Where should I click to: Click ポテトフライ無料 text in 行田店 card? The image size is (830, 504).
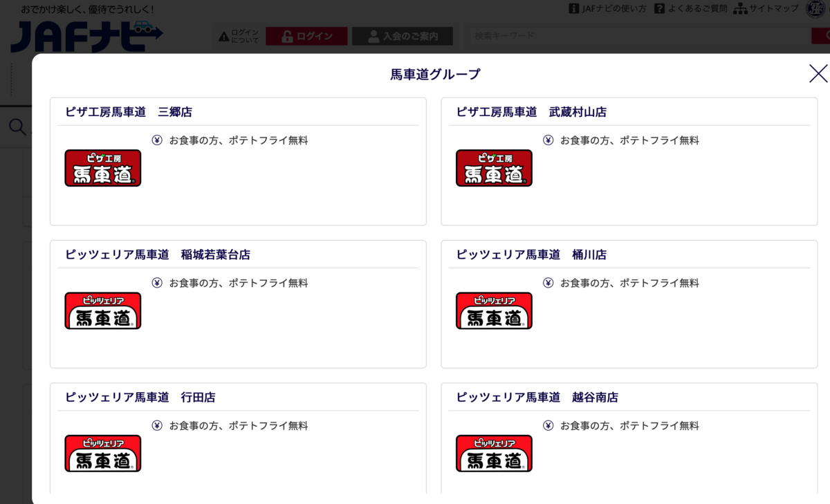pos(268,426)
